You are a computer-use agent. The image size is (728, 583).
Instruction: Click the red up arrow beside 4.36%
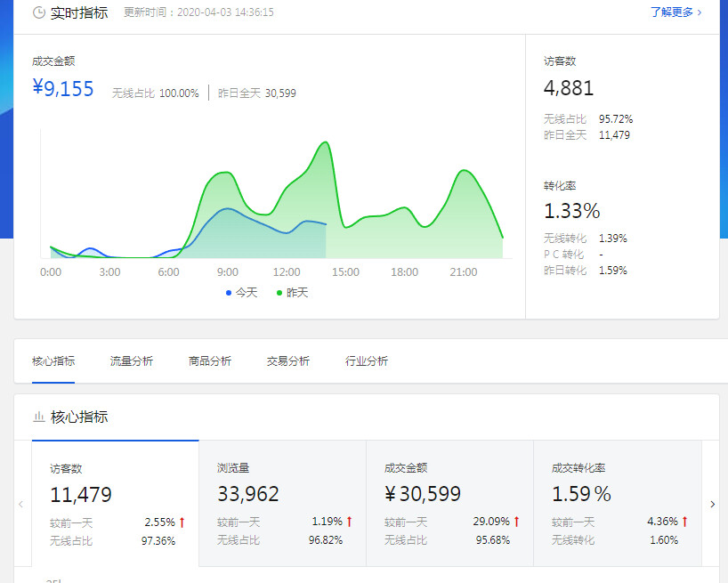click(684, 522)
